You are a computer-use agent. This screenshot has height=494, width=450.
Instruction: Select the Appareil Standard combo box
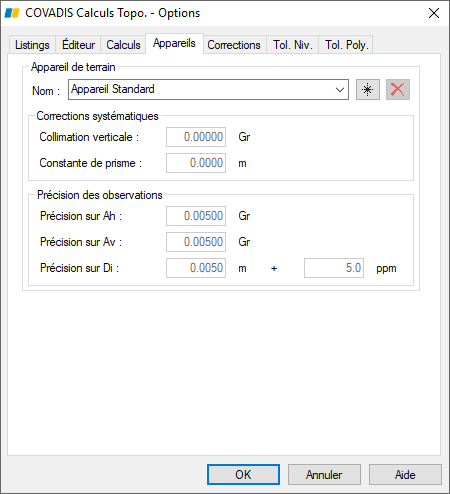(208, 89)
